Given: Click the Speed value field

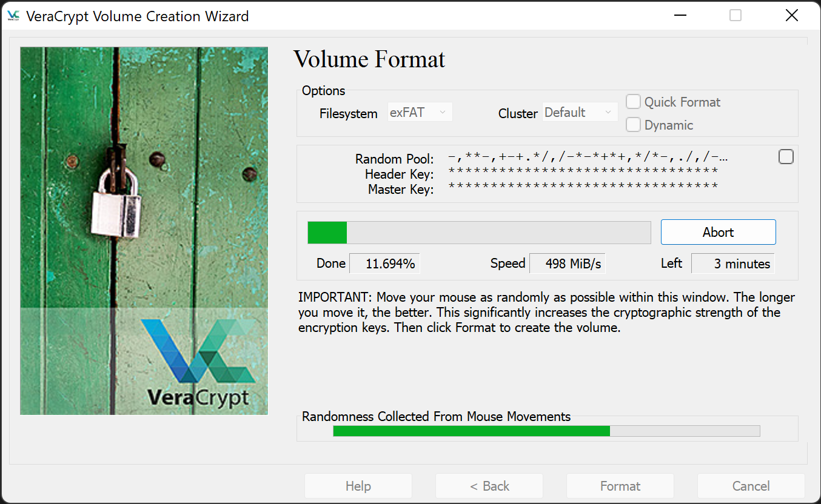Looking at the screenshot, I should click(567, 263).
